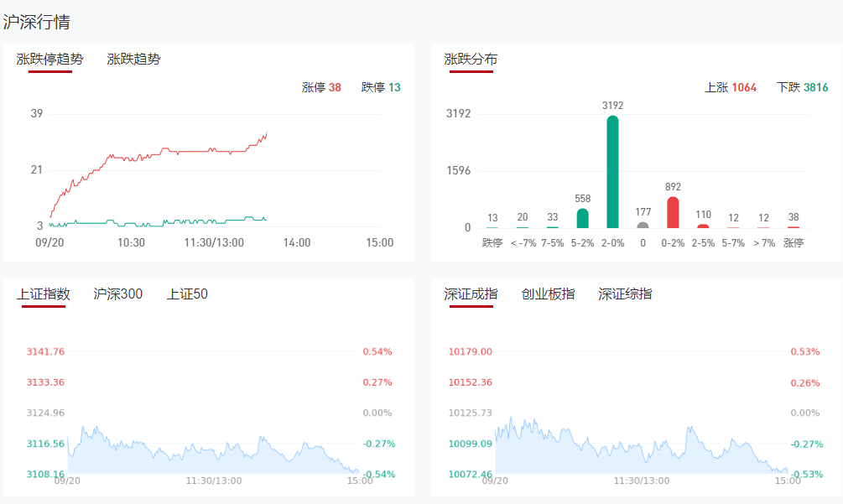Image resolution: width=843 pixels, height=504 pixels.
Task: Switch to the 涨跌趋势 tab
Action: pyautogui.click(x=133, y=60)
